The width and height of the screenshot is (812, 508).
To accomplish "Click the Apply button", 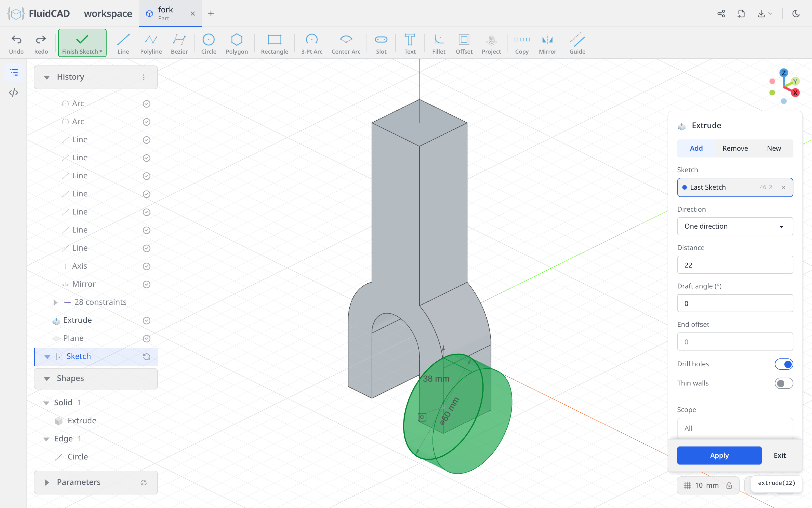I will click(x=719, y=455).
